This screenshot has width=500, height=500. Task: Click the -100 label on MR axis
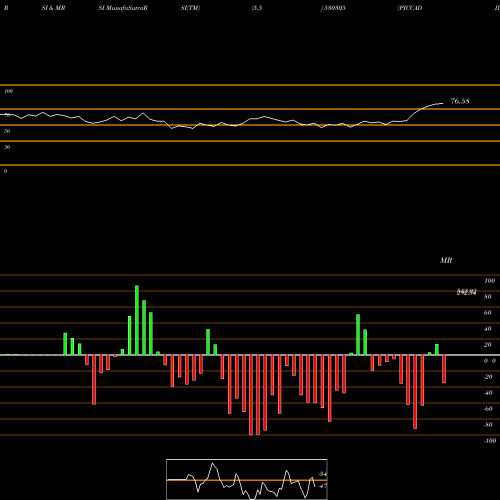pyautogui.click(x=490, y=441)
